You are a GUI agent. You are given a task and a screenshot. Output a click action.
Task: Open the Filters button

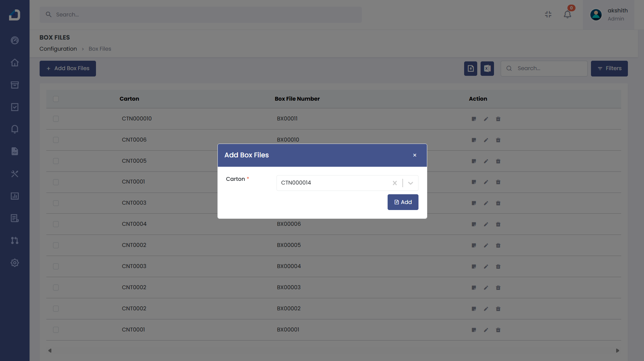tap(609, 68)
